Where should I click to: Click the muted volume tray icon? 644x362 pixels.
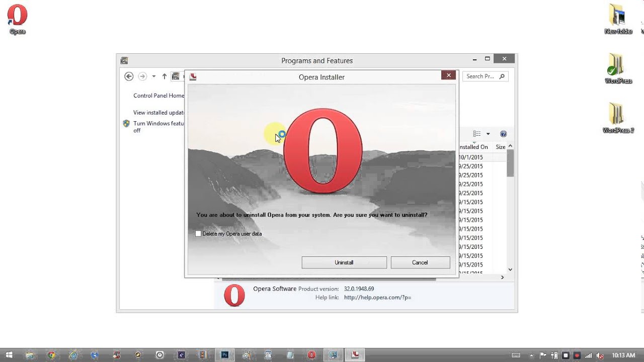click(x=600, y=355)
